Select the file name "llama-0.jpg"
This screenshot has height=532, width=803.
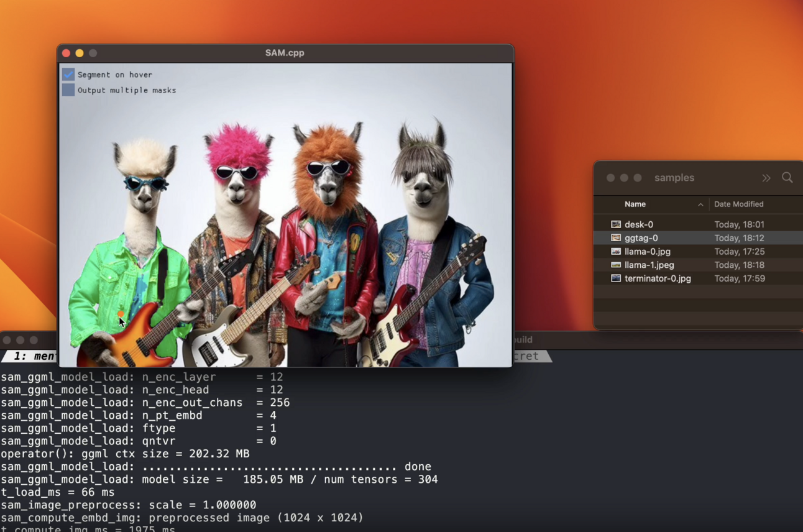click(x=648, y=252)
